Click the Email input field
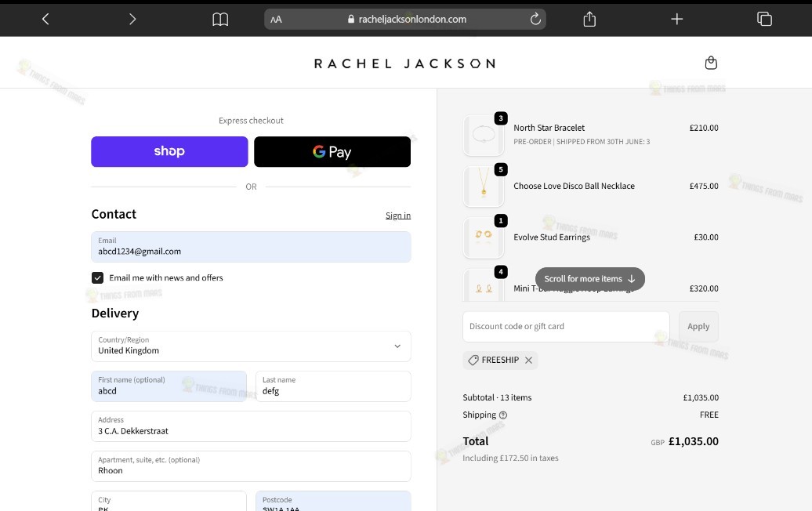This screenshot has height=511, width=812. (251, 247)
